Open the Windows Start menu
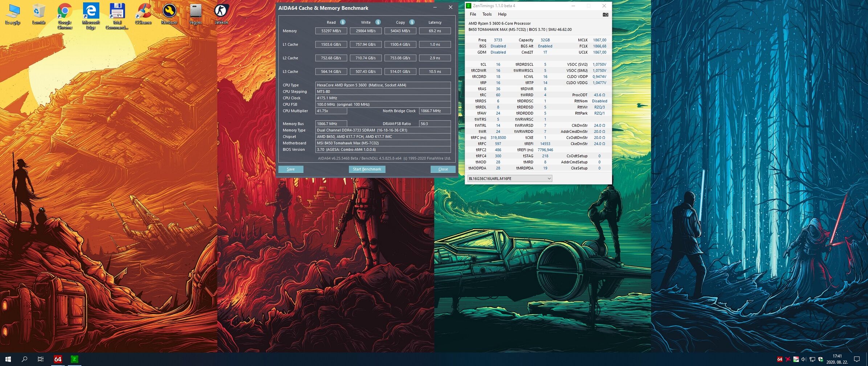 pos(8,359)
